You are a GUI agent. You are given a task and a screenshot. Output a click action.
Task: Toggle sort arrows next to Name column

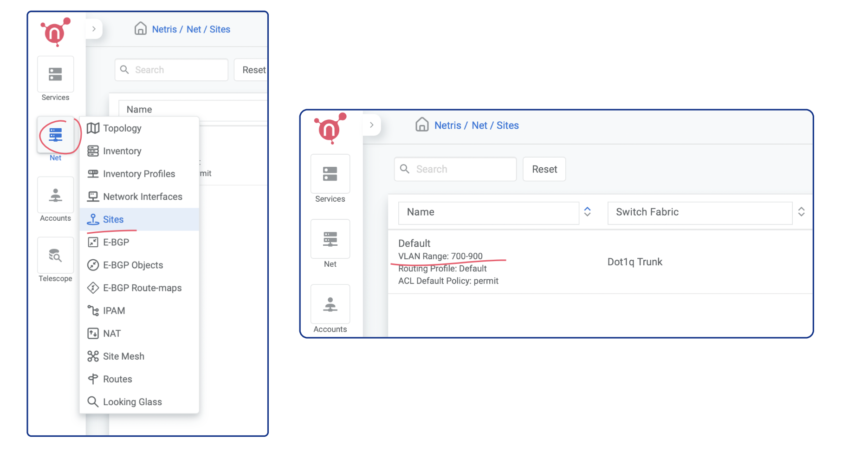click(587, 212)
